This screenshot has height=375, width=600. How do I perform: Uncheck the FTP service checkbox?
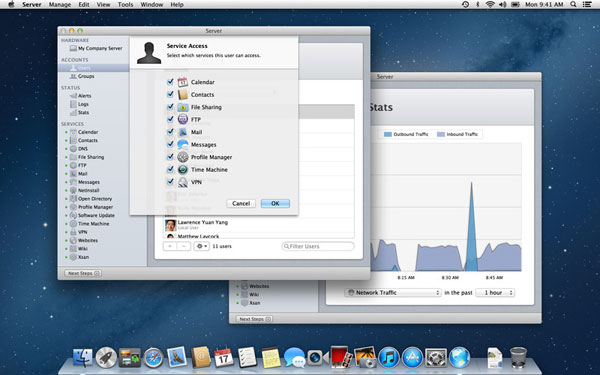point(170,119)
